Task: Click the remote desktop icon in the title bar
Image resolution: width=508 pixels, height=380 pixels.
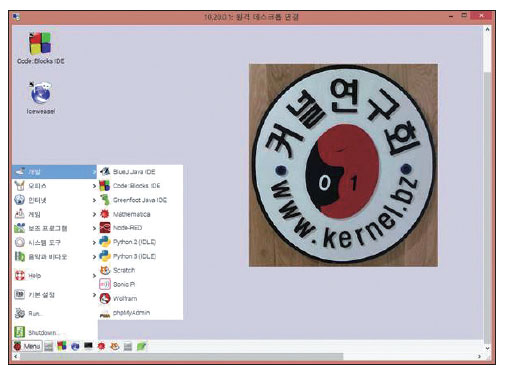Action: coord(16,17)
